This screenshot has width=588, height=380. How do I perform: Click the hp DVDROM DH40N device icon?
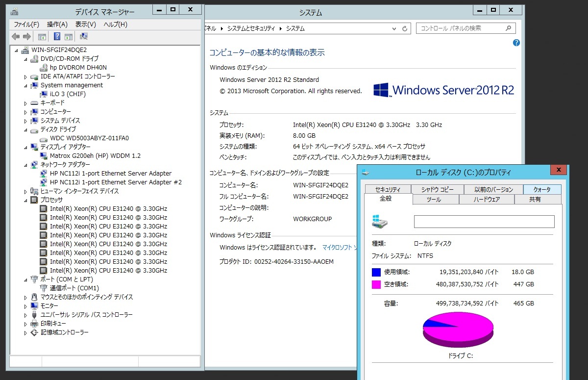[x=44, y=67]
